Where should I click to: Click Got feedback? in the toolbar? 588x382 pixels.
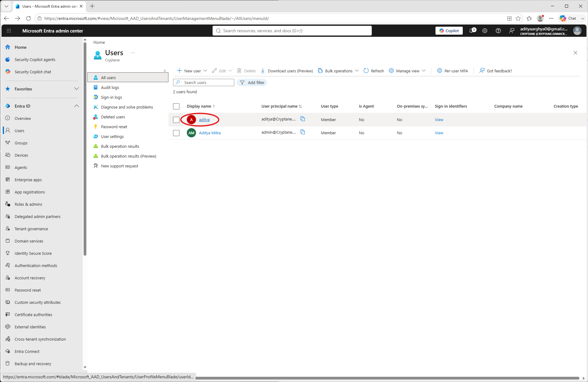click(x=496, y=71)
